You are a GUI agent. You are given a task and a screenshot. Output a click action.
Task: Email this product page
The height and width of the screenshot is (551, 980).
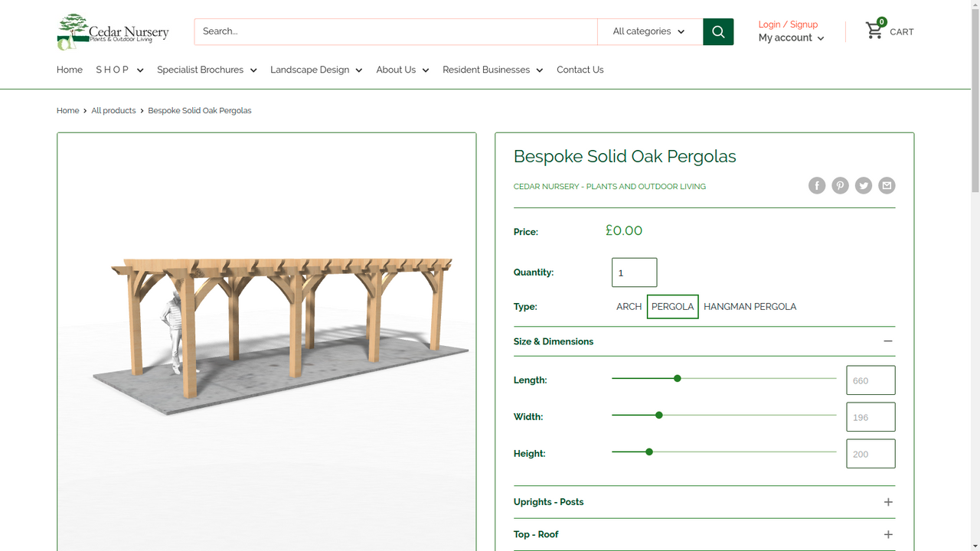pyautogui.click(x=887, y=185)
